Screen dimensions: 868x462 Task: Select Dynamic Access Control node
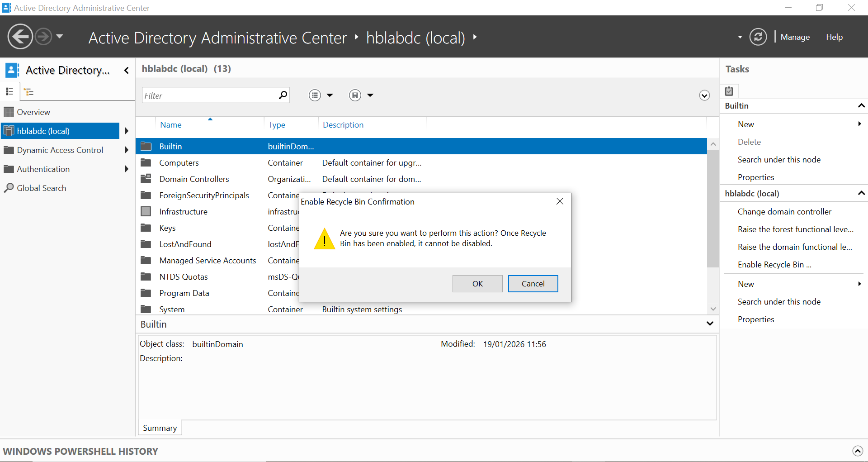(60, 150)
